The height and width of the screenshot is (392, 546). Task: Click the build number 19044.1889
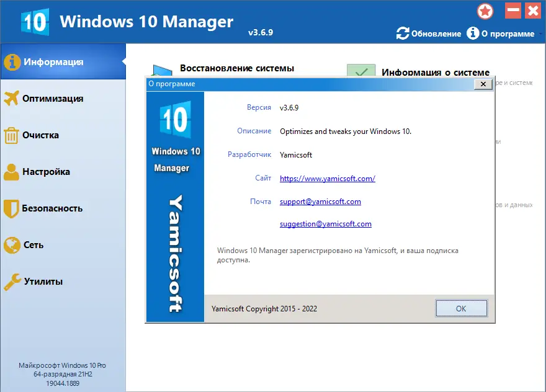coord(63,383)
